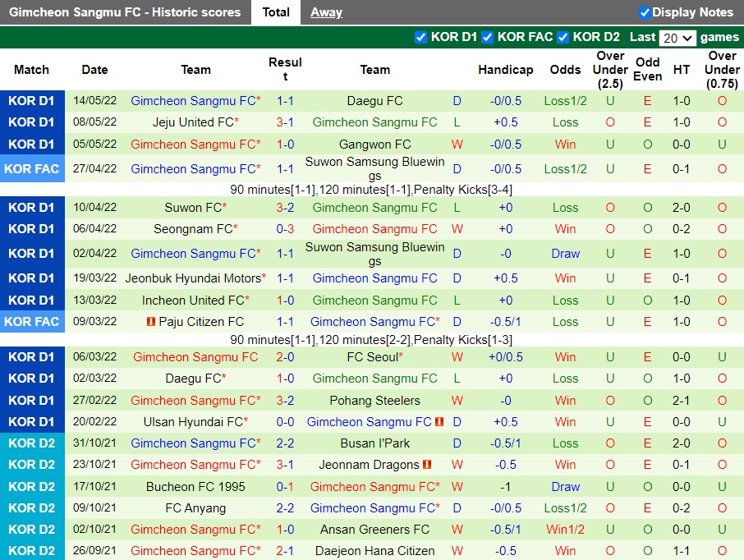Uncheck the KOR D1 league filter
Viewport: 744px width, 560px height.
click(420, 38)
